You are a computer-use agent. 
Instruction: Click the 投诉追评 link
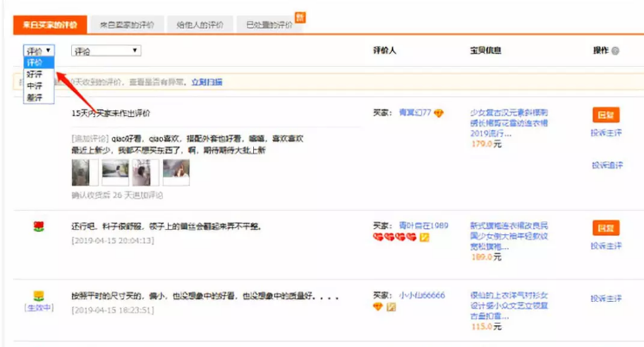607,165
